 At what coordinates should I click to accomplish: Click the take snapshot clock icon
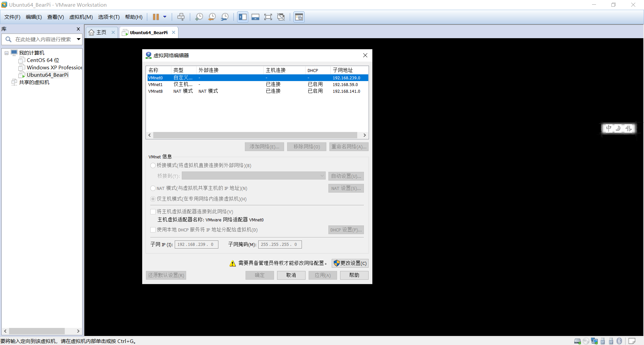click(x=199, y=17)
